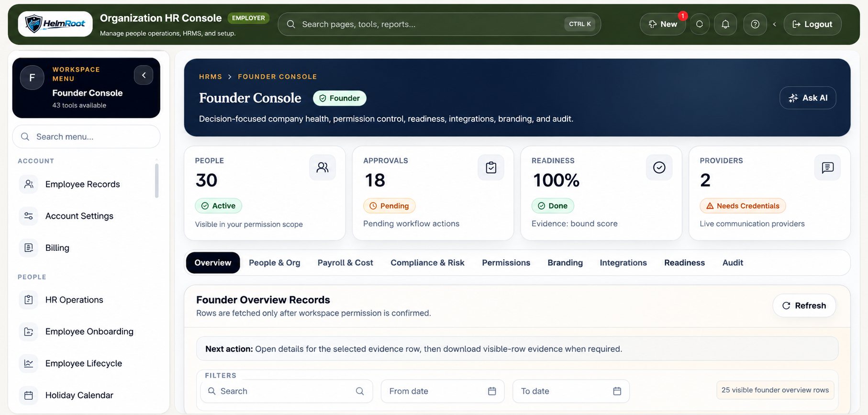Open the From date calendar picker

tap(492, 391)
